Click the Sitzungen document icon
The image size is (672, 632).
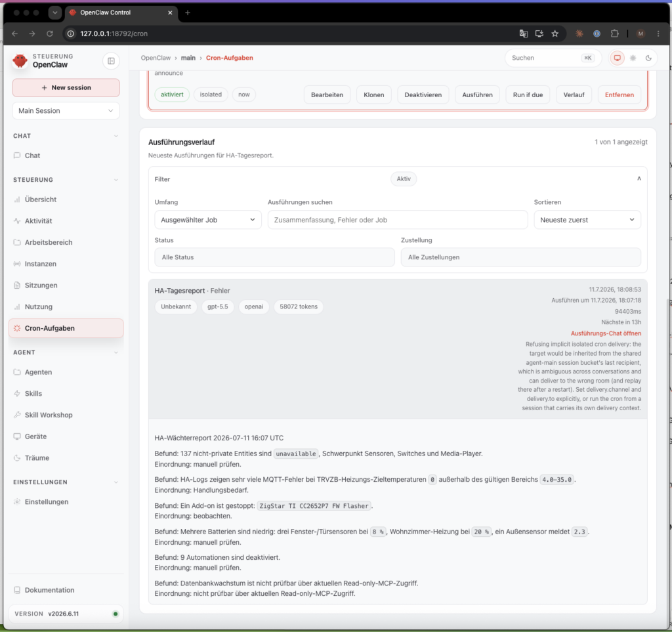click(16, 285)
